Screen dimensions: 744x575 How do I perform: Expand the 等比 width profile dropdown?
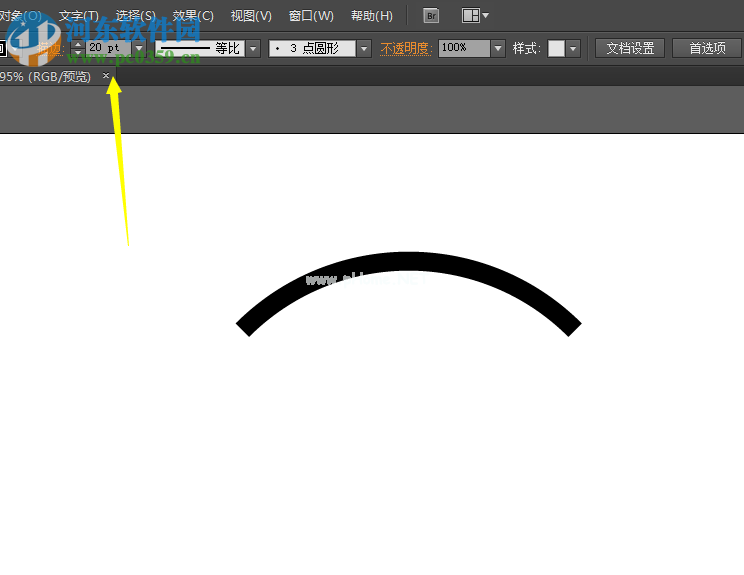click(x=253, y=48)
